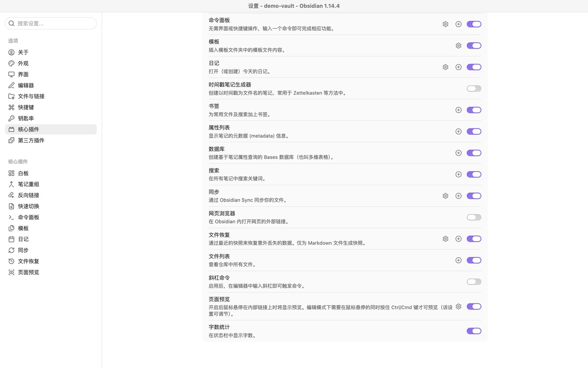This screenshot has height=368, width=588.
Task: Open 文件恢复 entry in sidebar
Action: [51, 261]
